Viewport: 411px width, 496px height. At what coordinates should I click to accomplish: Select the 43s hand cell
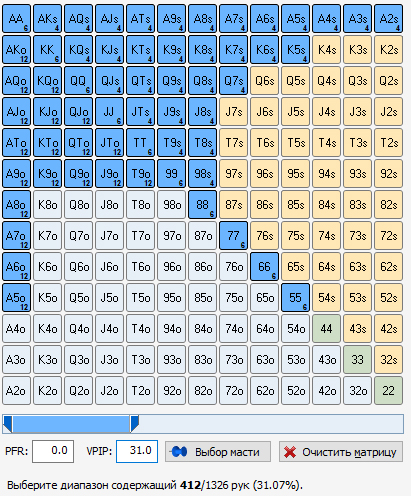coord(357,329)
